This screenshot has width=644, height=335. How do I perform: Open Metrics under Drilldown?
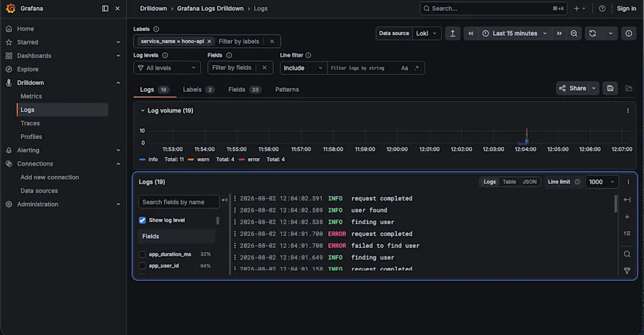pyautogui.click(x=31, y=96)
